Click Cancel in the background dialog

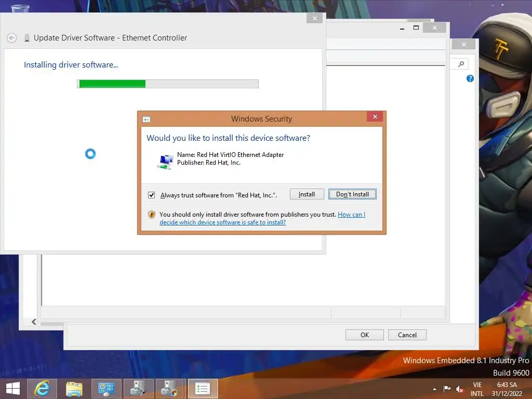(407, 335)
